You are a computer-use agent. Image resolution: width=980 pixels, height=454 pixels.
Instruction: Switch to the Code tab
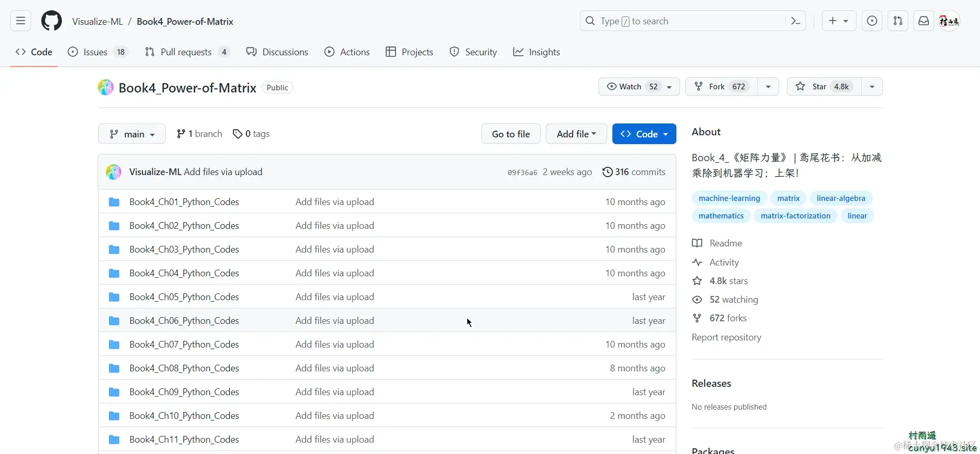pos(34,52)
